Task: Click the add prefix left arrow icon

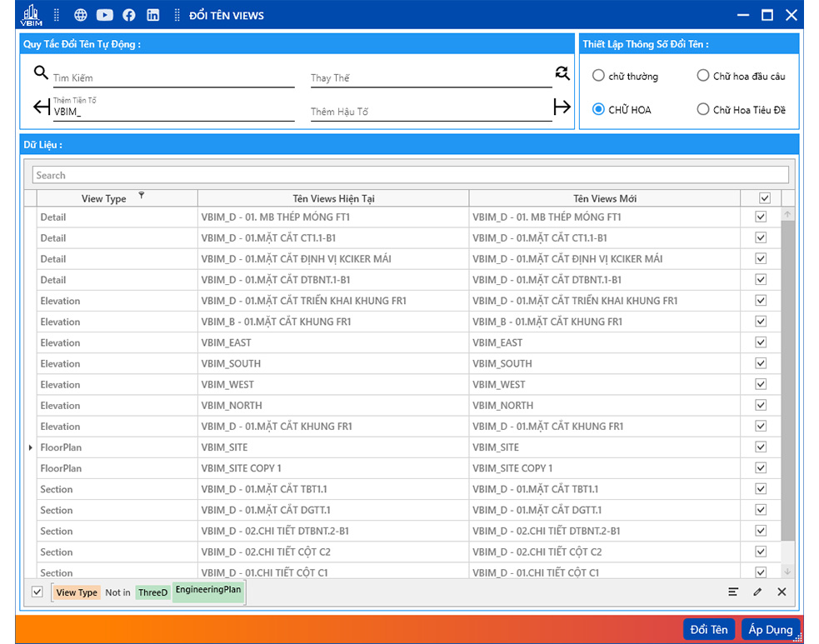Action: click(x=42, y=107)
